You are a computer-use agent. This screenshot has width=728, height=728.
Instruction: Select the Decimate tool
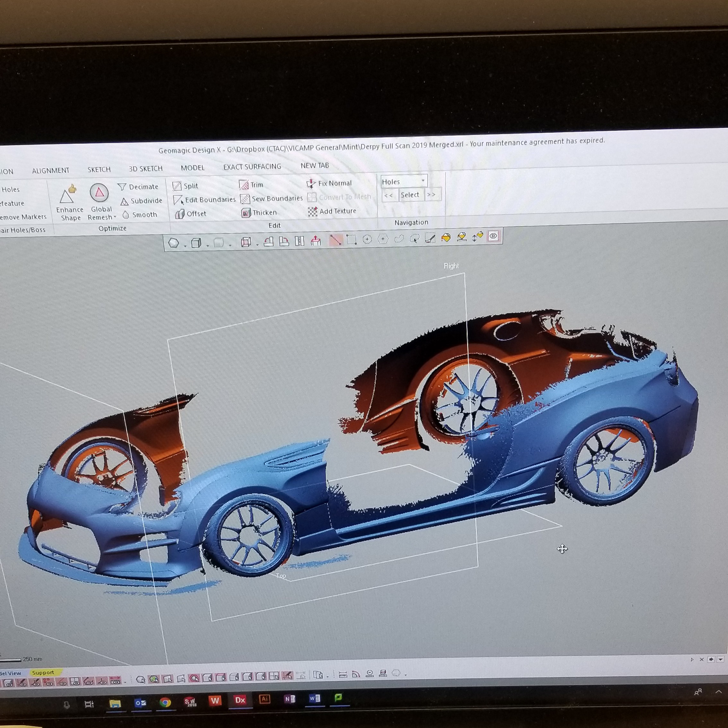(138, 187)
